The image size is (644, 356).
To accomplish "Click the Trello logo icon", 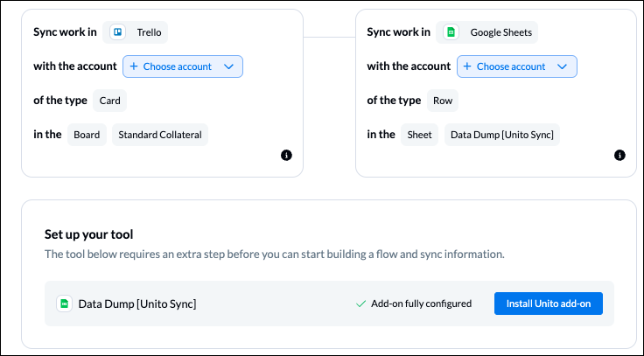I will tap(118, 32).
